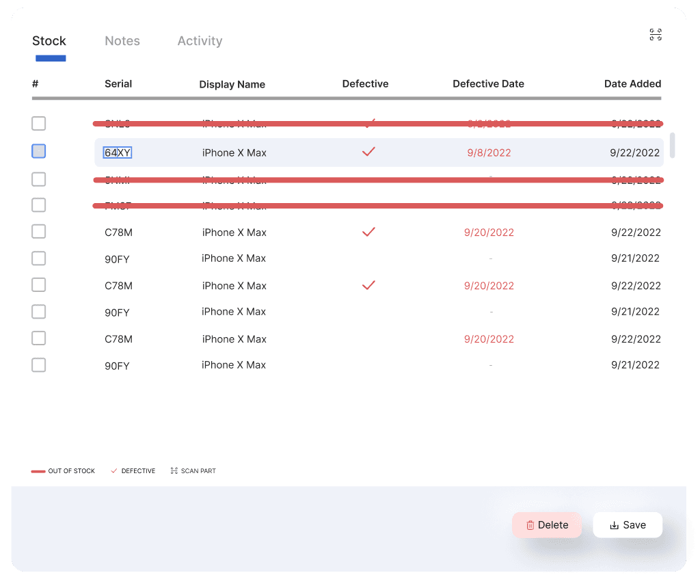Tick the checkbox of the struck-out row with a defective checkmark

39,123
